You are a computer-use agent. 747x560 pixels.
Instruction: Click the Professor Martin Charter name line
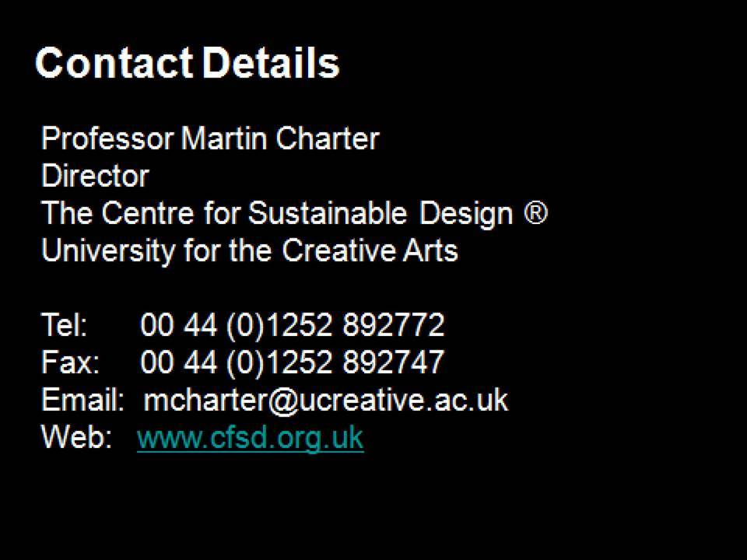click(x=210, y=138)
